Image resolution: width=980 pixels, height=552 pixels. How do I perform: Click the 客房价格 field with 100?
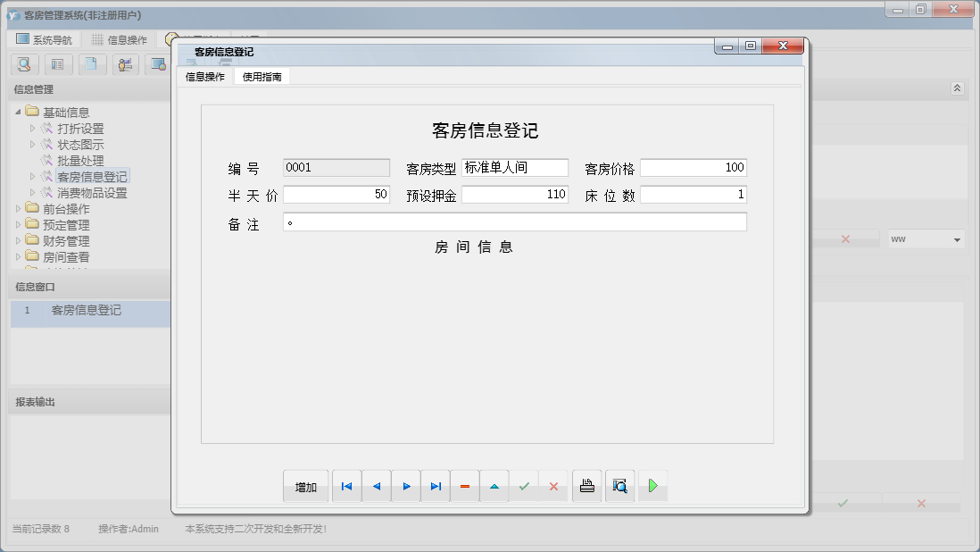(x=693, y=168)
